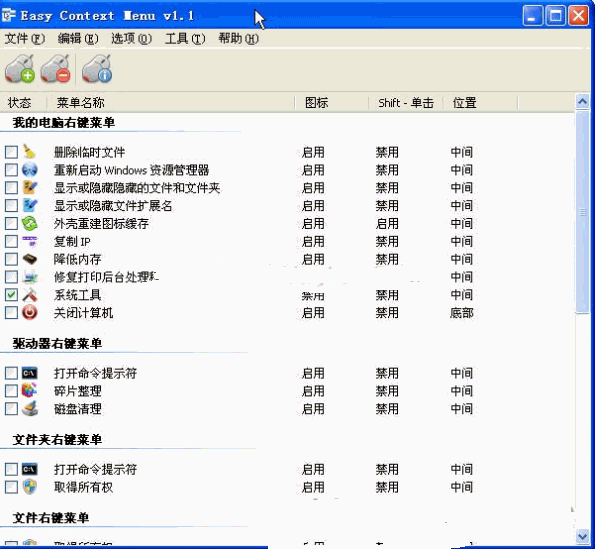
Task: Toggle the 外壳重建图标缓存 checkbox
Action: [11, 223]
